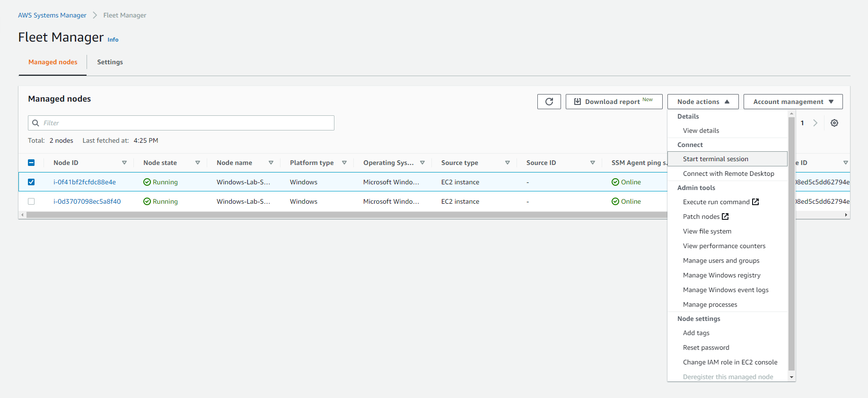Switch to the Managed nodes tab
The width and height of the screenshot is (868, 398).
tap(53, 62)
